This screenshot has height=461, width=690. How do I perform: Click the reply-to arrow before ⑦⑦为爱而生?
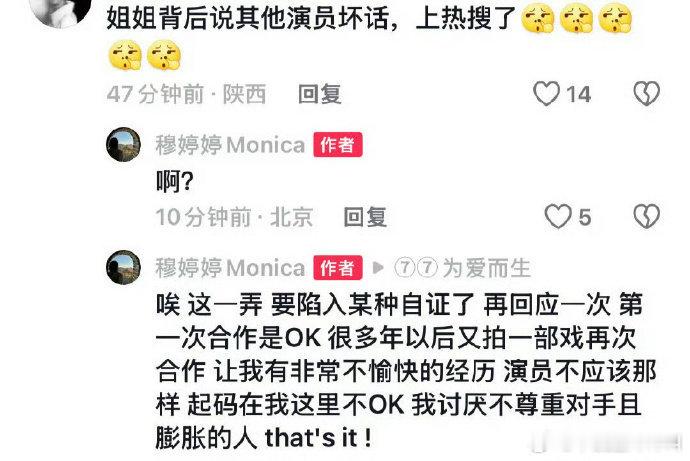tap(378, 267)
